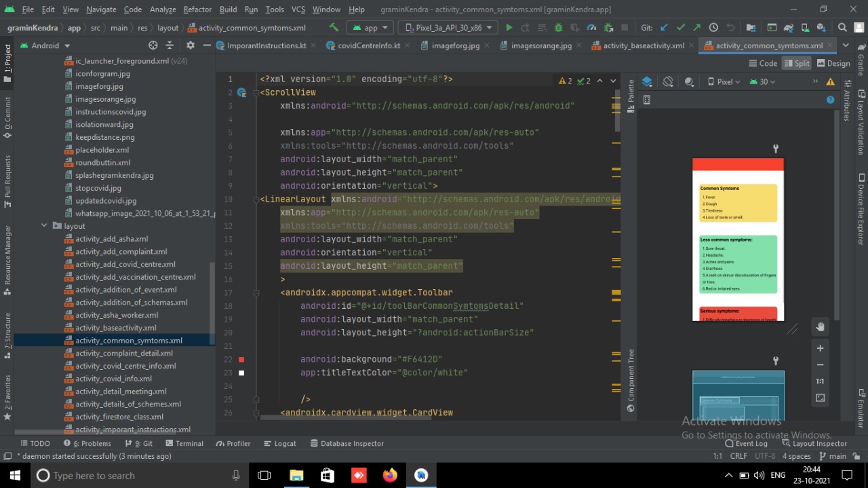Click the Debug app bug icon
This screenshot has width=868, height=488.
coord(558,28)
